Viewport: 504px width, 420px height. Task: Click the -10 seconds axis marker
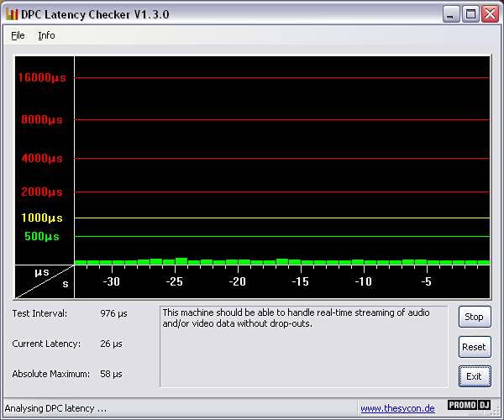tap(363, 281)
